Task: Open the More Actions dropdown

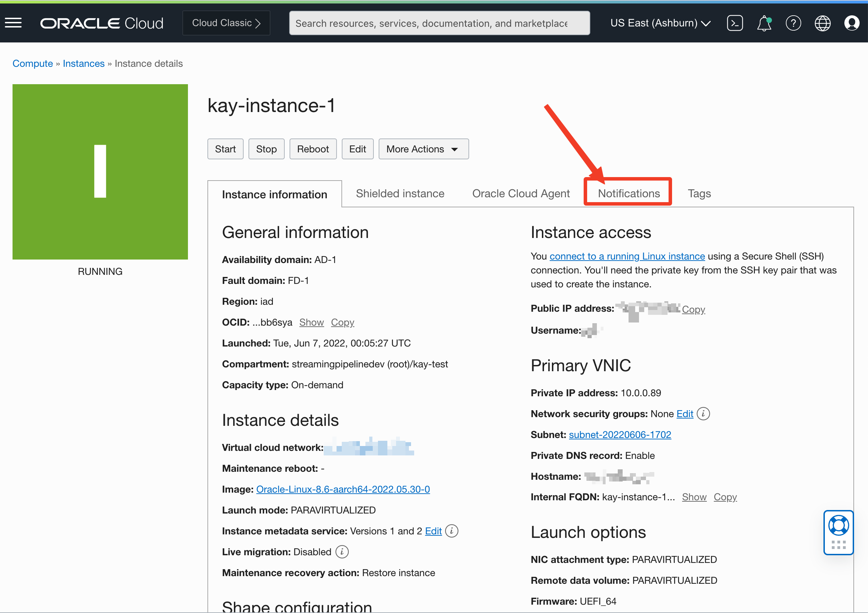Action: pos(423,149)
